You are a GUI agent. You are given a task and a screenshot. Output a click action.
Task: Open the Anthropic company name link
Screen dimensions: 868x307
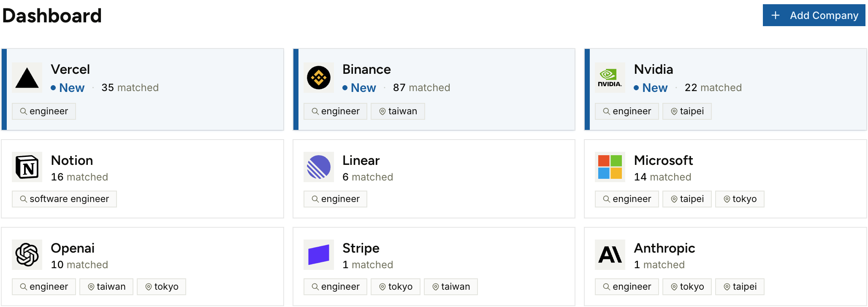coord(664,248)
